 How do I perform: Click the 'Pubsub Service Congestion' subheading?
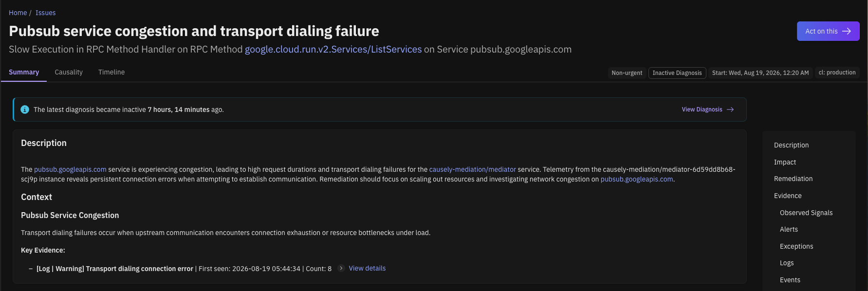tap(70, 215)
